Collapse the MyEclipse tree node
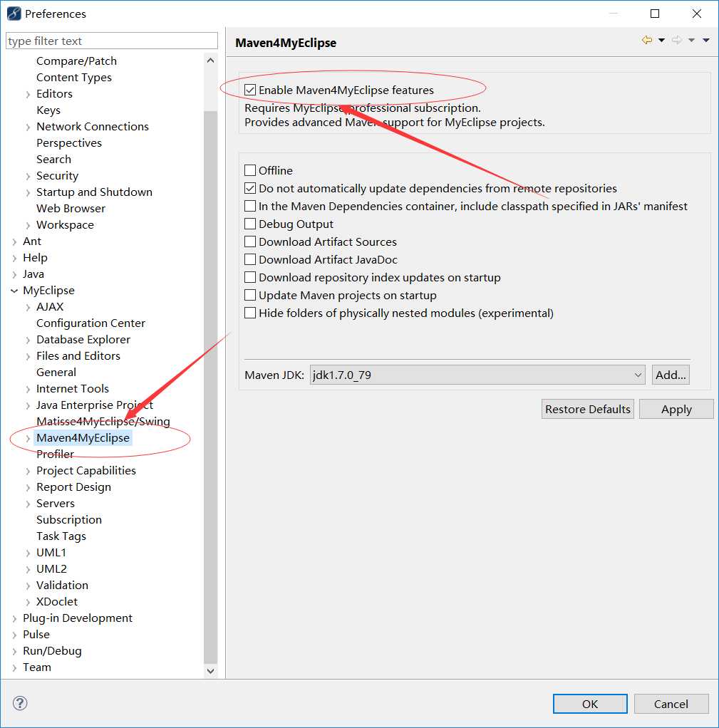 coord(14,291)
